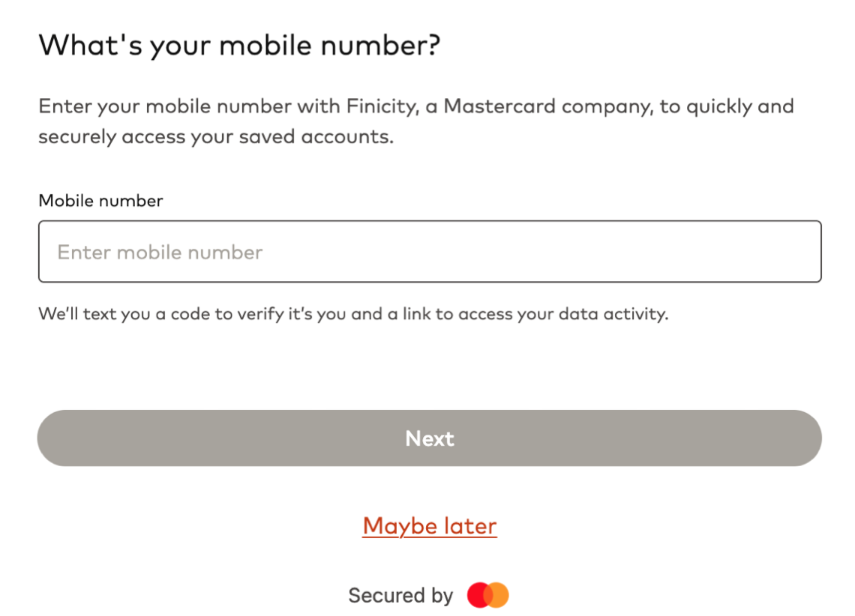Click the "What's your mobile number?" heading
The image size is (855, 616).
point(239,46)
